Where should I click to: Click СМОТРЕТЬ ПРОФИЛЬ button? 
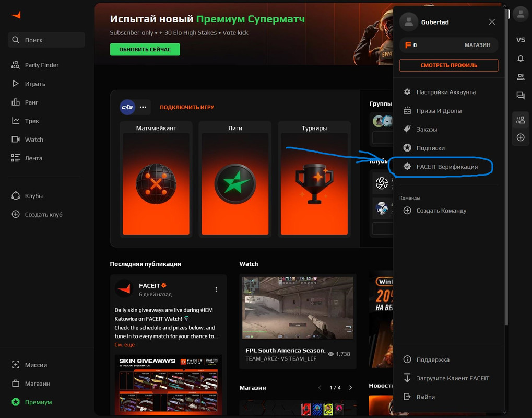click(x=449, y=65)
